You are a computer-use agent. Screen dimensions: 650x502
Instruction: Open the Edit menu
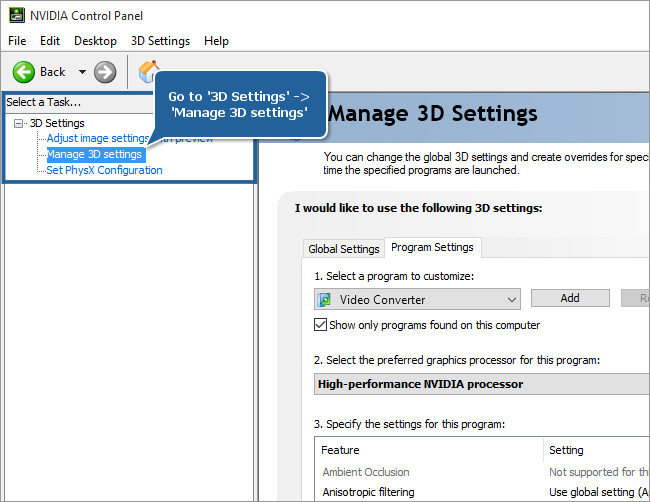click(50, 41)
